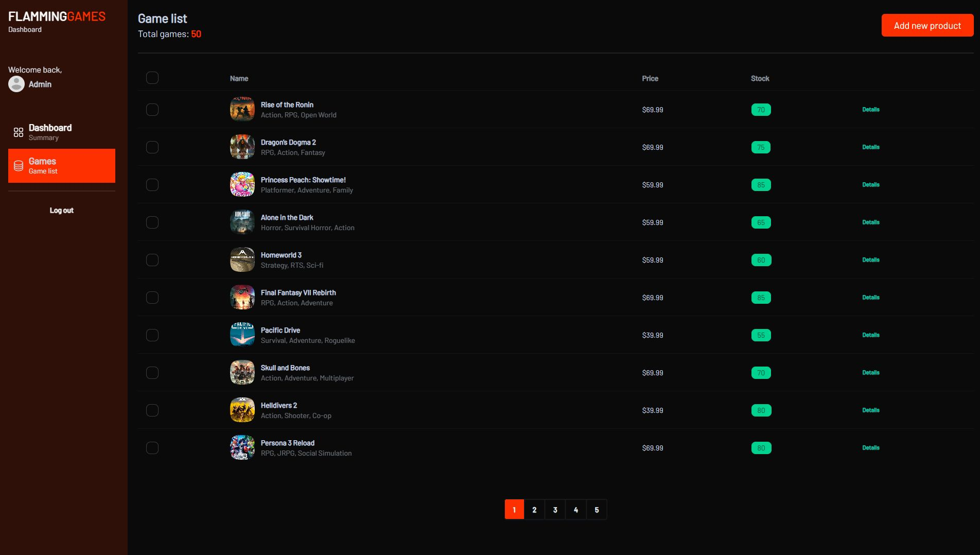This screenshot has width=980, height=555.
Task: Jump to page 5 in pagination
Action: point(597,510)
